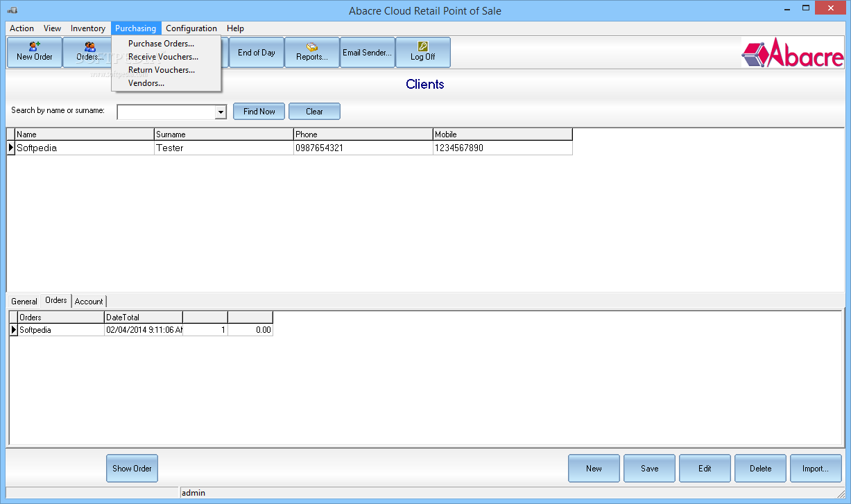The image size is (851, 504).
Task: Create a New client record
Action: [594, 468]
